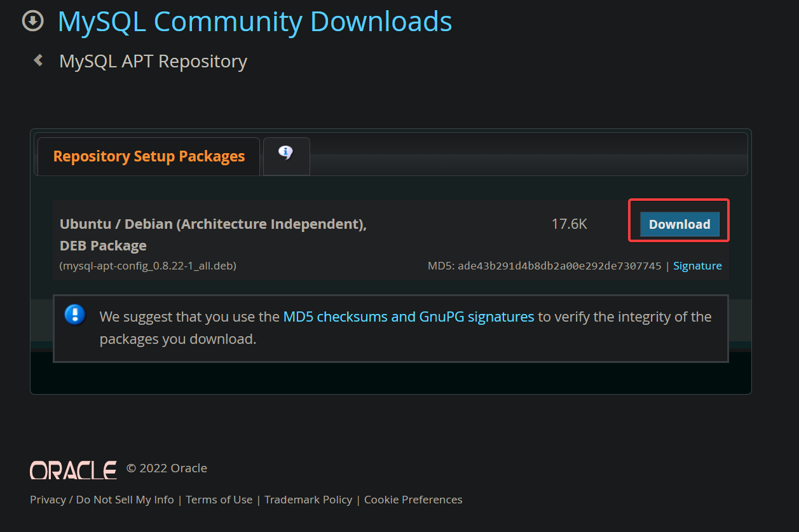Select the Repository Setup Packages tab
This screenshot has width=799, height=532.
[x=149, y=156]
